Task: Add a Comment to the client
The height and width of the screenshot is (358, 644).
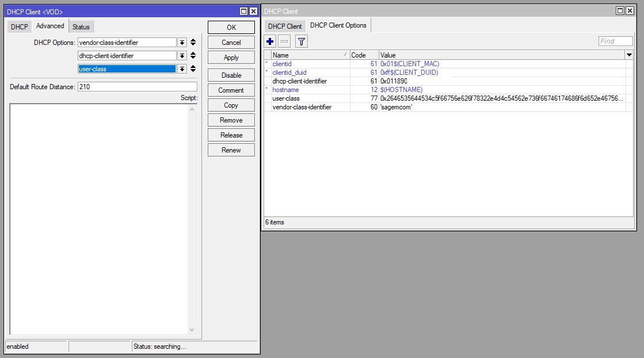Action: tap(231, 90)
